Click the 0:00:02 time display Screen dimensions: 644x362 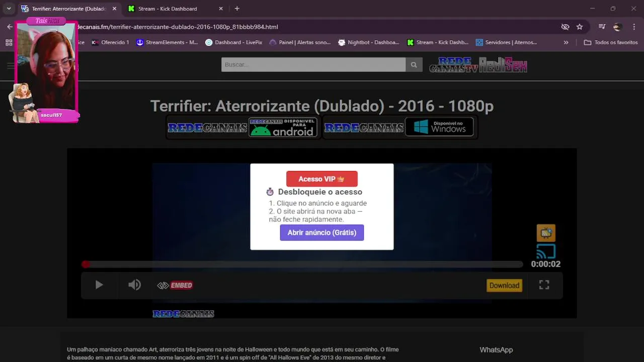point(545,264)
